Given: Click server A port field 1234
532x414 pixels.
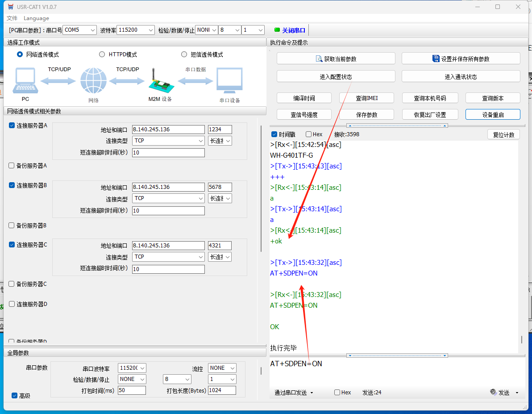Looking at the screenshot, I should (220, 130).
